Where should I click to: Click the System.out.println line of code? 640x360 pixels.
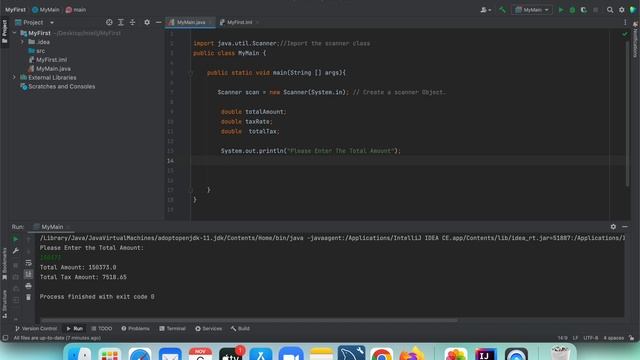(x=311, y=151)
